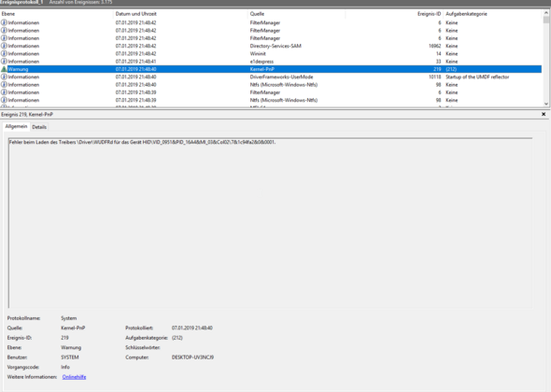Click event list scrollbar down arrow
This screenshot has height=392, width=551.
pyautogui.click(x=546, y=104)
